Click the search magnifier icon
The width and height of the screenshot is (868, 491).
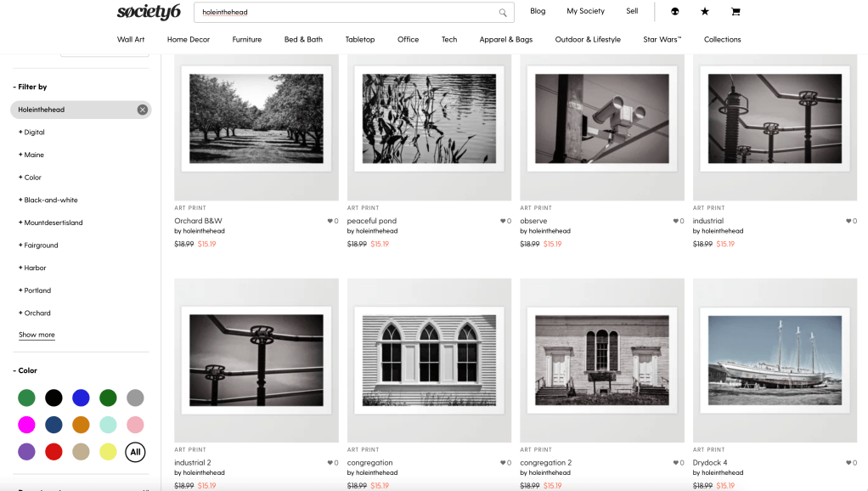point(503,13)
